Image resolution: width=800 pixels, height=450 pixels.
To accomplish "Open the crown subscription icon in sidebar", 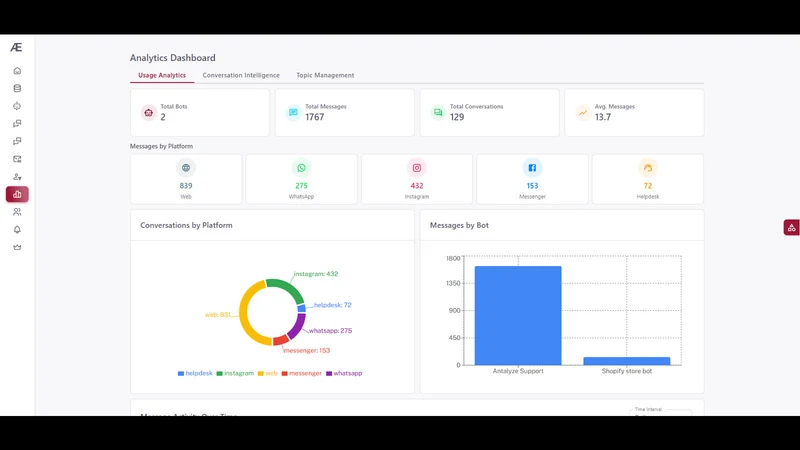I will [17, 247].
